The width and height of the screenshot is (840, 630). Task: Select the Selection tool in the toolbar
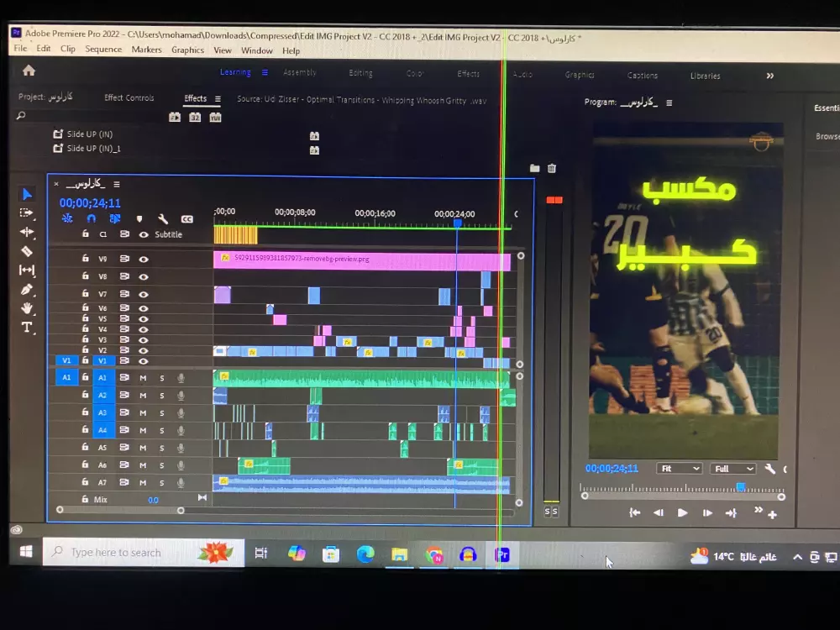pos(27,194)
